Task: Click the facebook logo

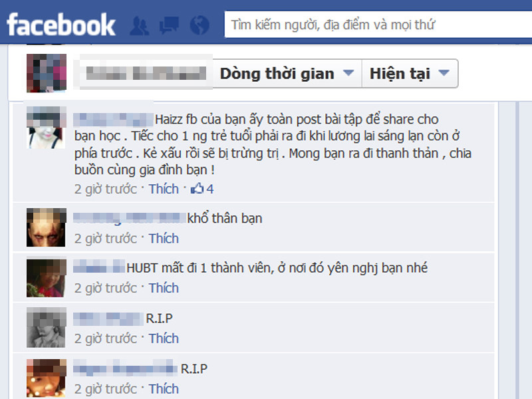Action: tap(61, 25)
